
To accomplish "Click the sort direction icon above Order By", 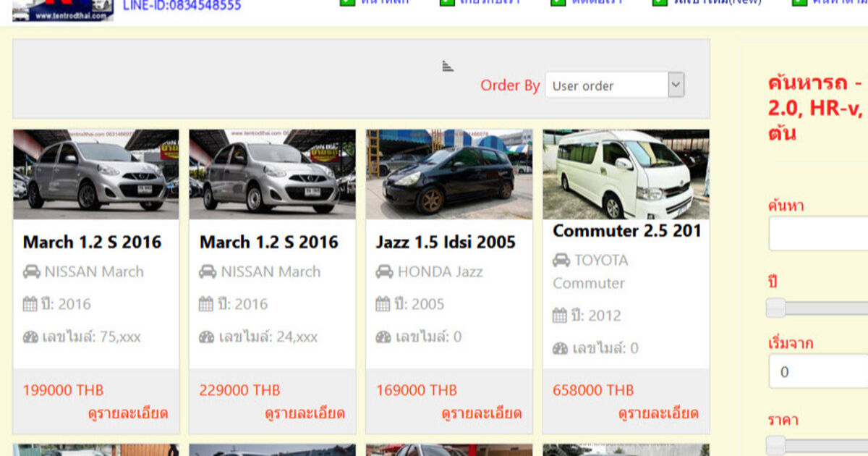I will (448, 66).
